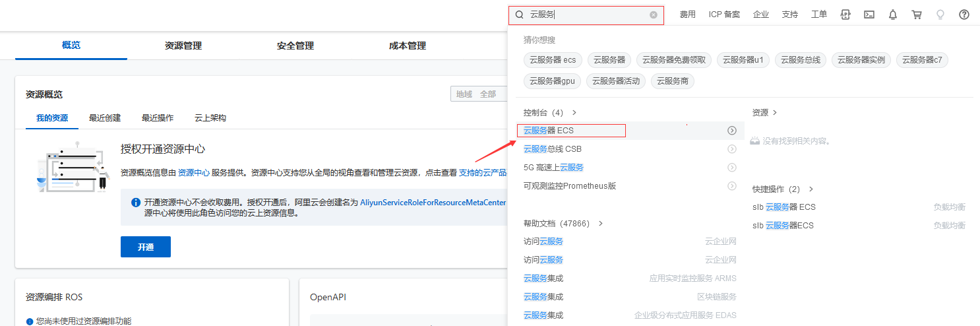This screenshot has height=326, width=980.
Task: Click the arrow icon beside 云服务器 ECS
Action: [x=732, y=131]
